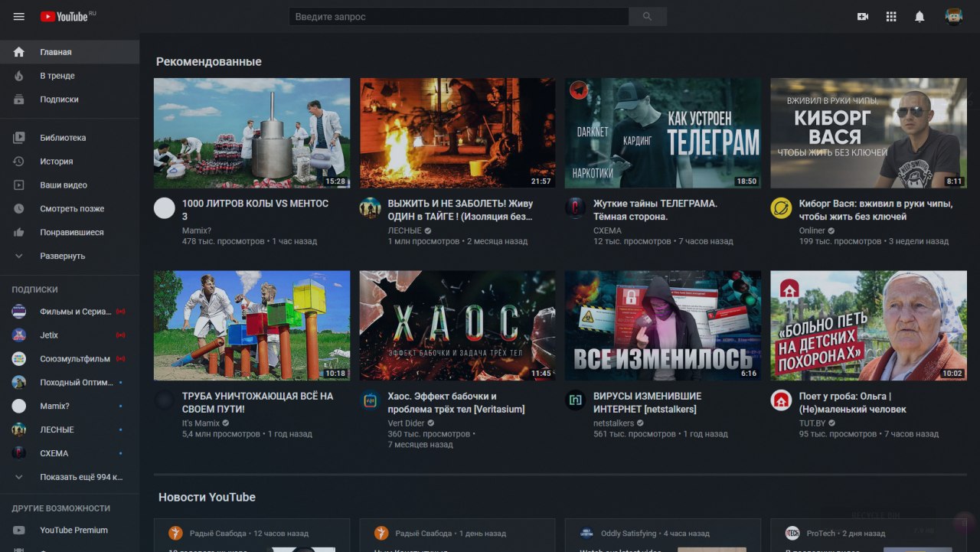
Task: Open Радыё Свабода post from 12 часов назад
Action: tap(218, 534)
